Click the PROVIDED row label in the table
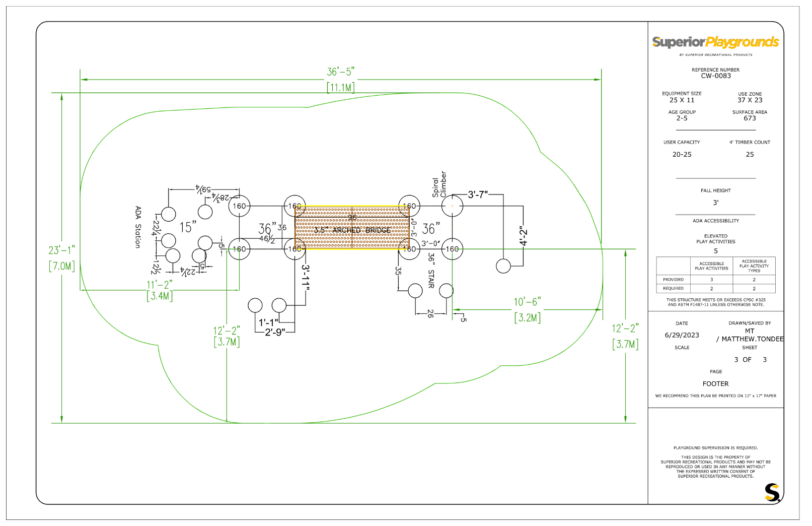 point(673,280)
